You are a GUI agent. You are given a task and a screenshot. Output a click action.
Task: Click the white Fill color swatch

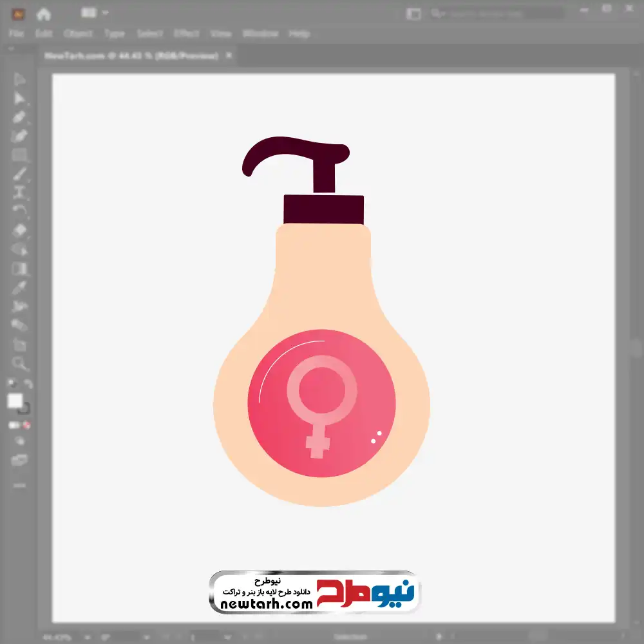click(15, 401)
